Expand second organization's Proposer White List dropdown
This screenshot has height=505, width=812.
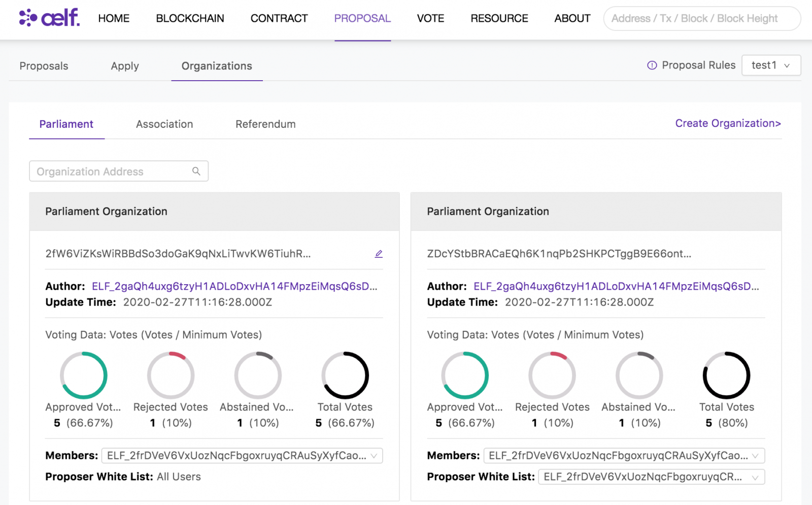(651, 477)
